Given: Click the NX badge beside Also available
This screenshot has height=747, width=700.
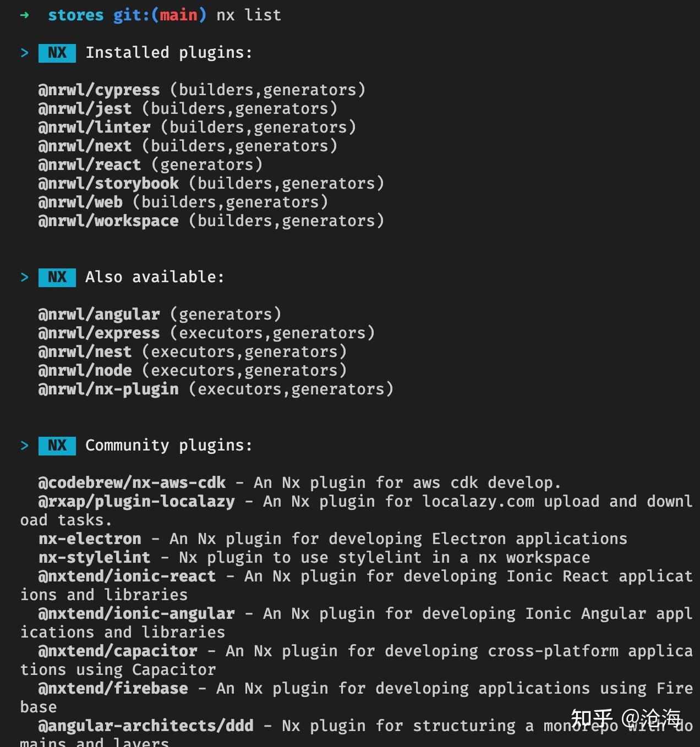Looking at the screenshot, I should click(x=57, y=277).
